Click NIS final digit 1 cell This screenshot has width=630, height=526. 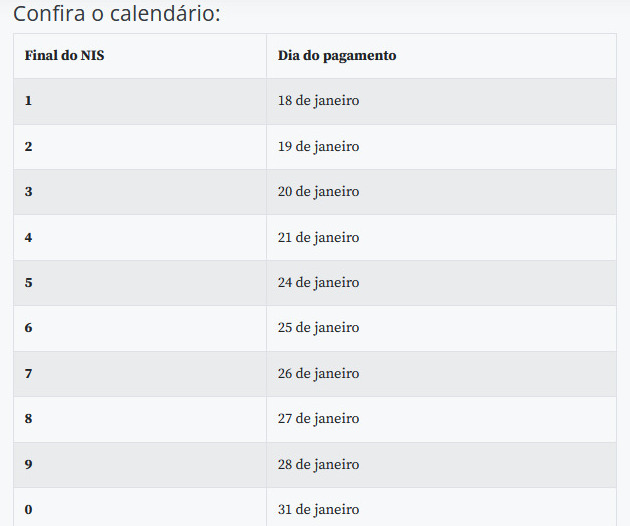point(140,101)
